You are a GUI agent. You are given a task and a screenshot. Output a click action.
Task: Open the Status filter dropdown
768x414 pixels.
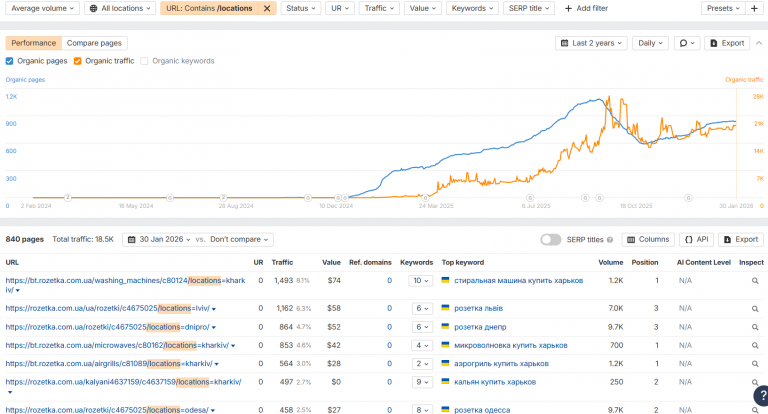point(301,8)
